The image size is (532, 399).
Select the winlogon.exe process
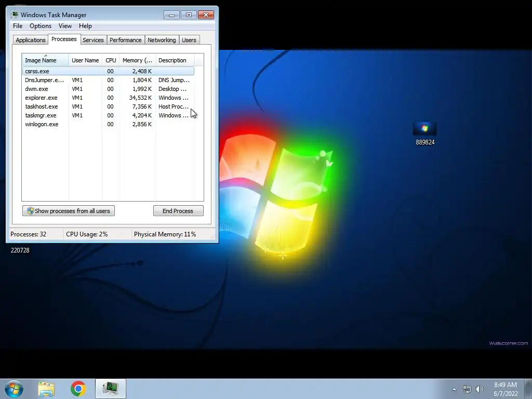pos(108,124)
